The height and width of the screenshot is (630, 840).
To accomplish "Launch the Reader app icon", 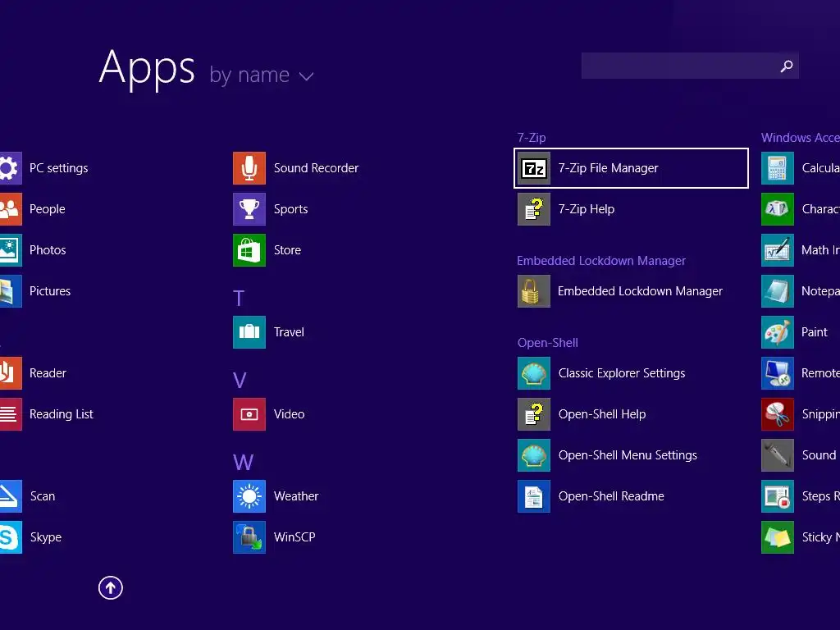I will pos(10,373).
